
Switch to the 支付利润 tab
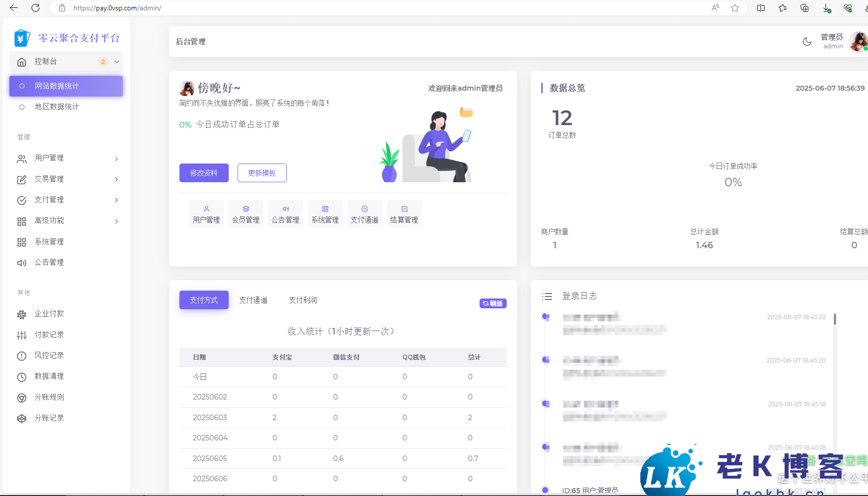tap(303, 300)
